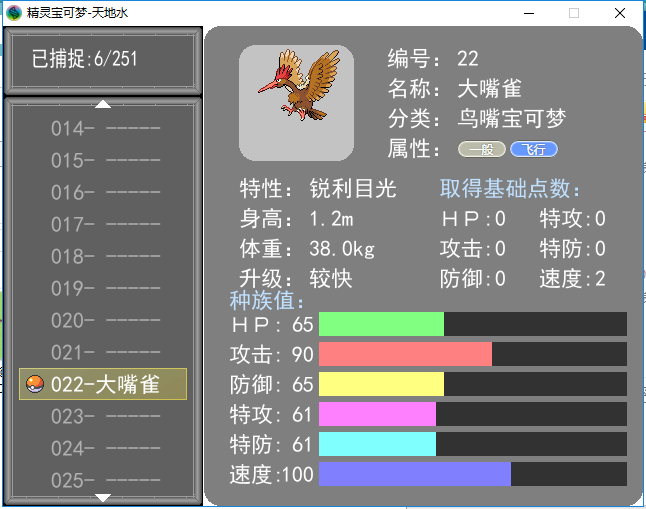Image resolution: width=646 pixels, height=509 pixels.
Task: Click the up arrow above the Pokedex list
Action: pyautogui.click(x=103, y=104)
